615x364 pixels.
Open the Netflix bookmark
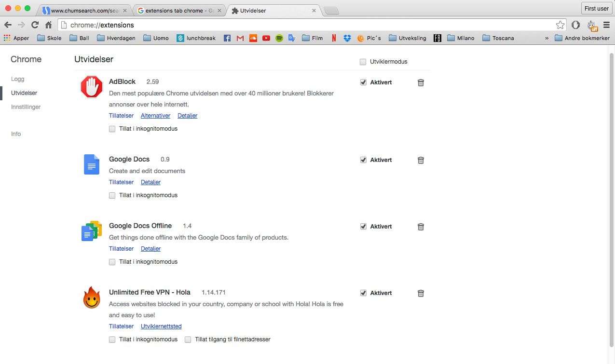coord(334,38)
